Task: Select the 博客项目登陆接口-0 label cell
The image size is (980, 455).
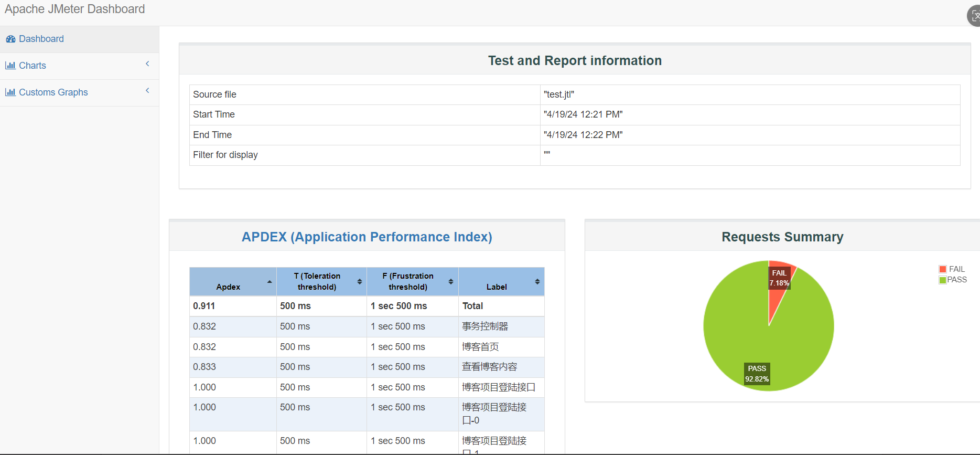Action: point(501,414)
